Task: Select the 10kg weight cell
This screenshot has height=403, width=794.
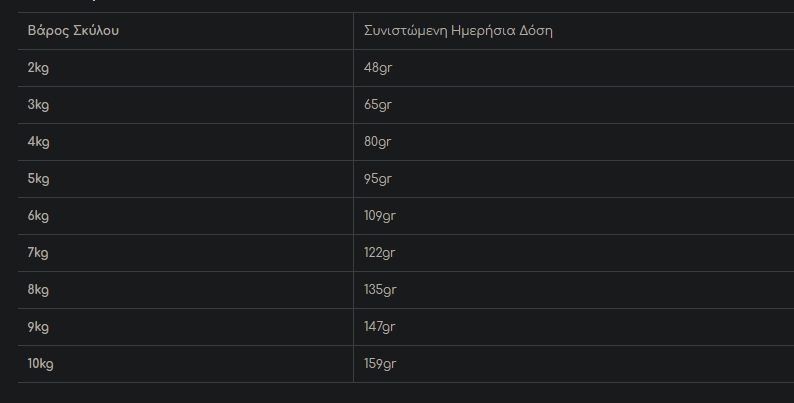Action: (40, 364)
